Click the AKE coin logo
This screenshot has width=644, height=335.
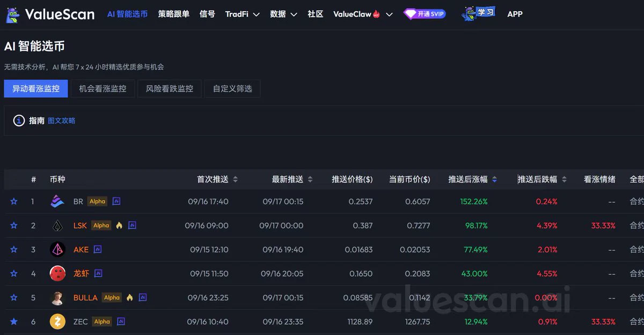[x=57, y=250]
